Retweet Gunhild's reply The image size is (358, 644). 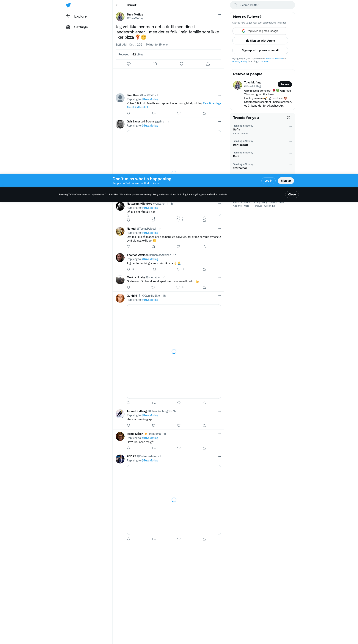pos(154,403)
